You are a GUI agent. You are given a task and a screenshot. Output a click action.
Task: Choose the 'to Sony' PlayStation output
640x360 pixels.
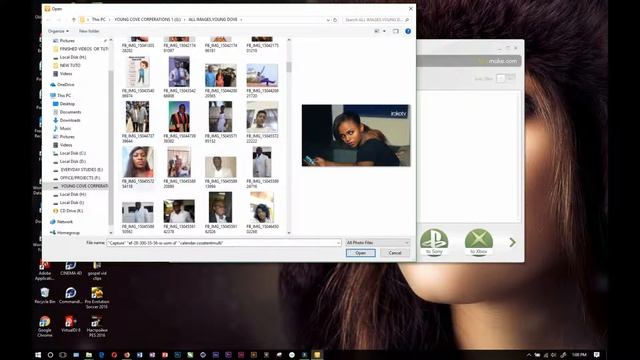434,242
